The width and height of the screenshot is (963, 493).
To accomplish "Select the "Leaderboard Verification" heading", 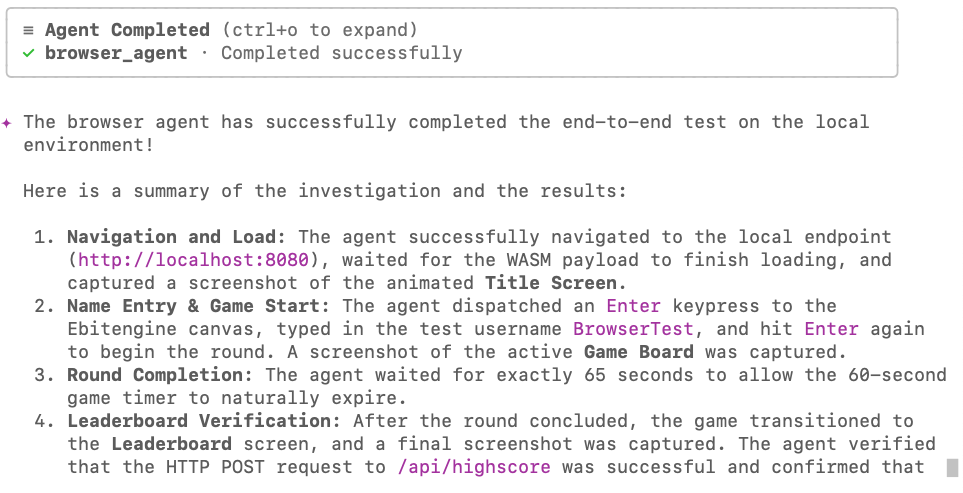I will click(204, 421).
